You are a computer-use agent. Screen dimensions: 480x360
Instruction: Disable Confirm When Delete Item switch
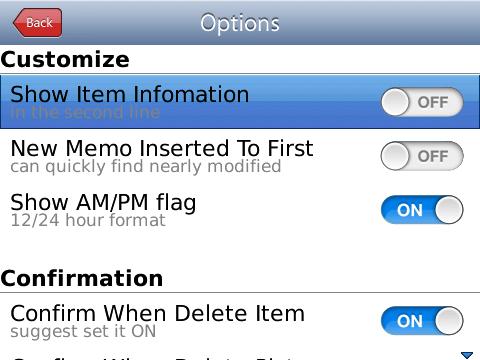(422, 321)
